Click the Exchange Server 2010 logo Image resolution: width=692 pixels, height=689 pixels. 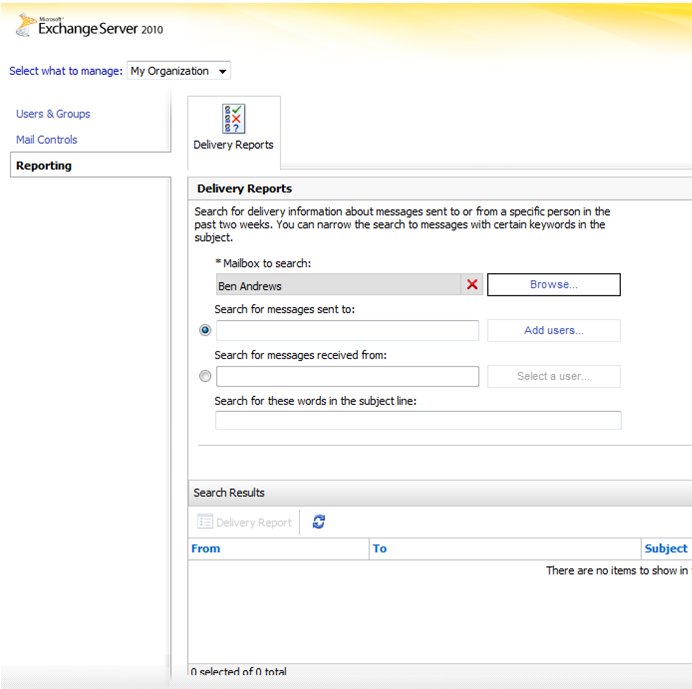tap(90, 27)
